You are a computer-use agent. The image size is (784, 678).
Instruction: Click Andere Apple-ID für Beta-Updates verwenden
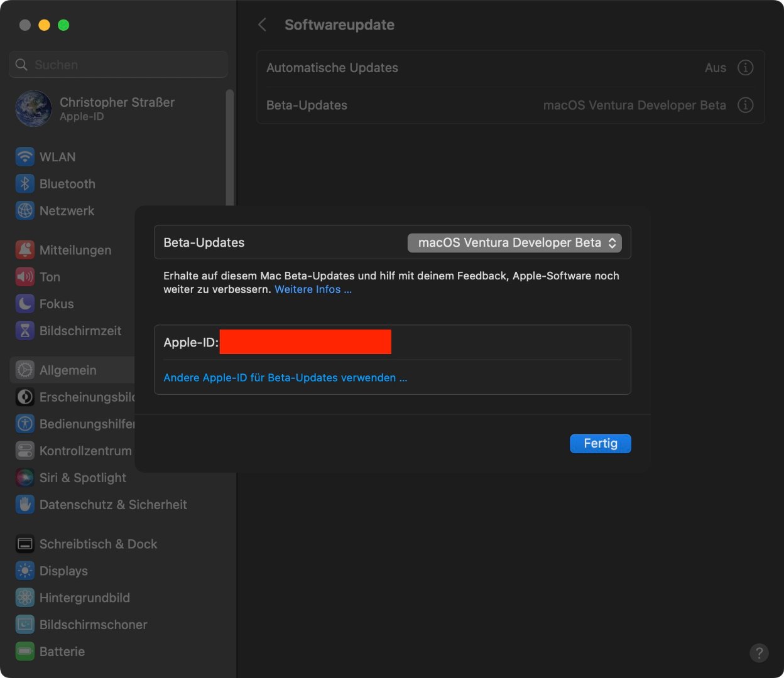(285, 378)
